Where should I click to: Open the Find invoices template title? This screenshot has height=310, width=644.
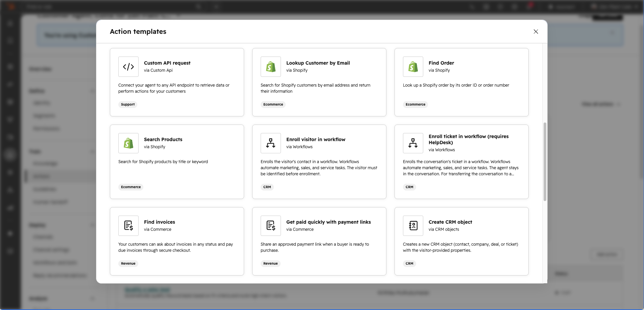[160, 222]
